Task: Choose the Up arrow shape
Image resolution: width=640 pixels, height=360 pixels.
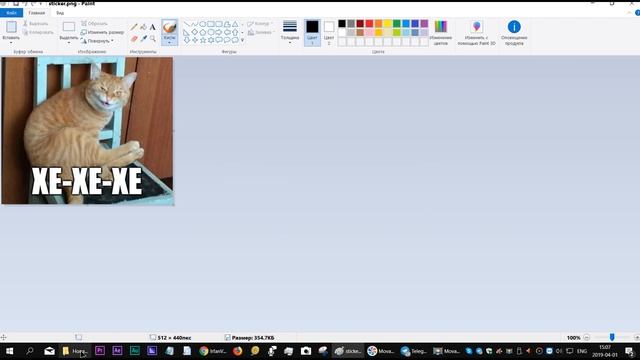Action: click(235, 32)
